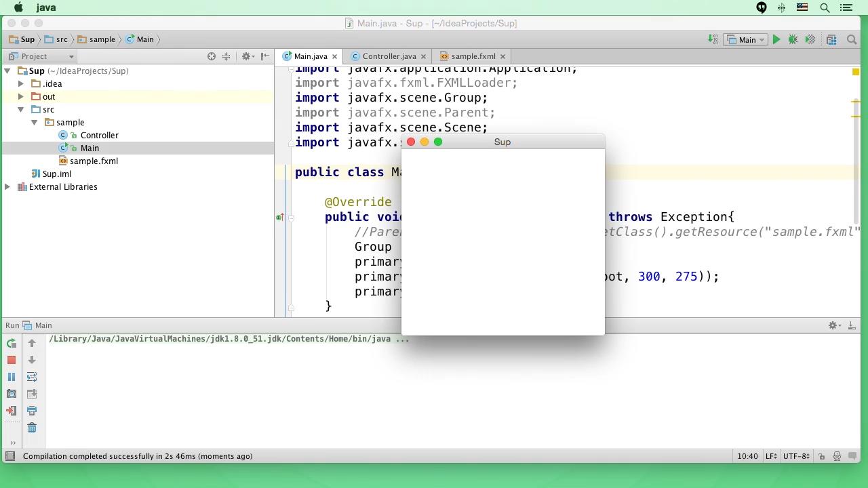Run Main with coverage
This screenshot has width=868, height=488.
pos(810,39)
